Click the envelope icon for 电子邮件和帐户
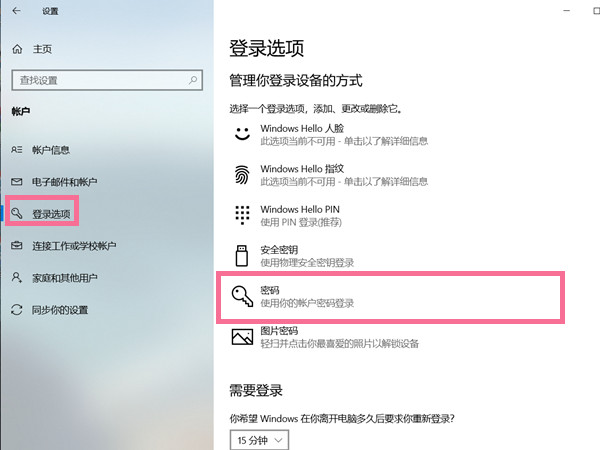The image size is (600, 450). click(x=16, y=182)
